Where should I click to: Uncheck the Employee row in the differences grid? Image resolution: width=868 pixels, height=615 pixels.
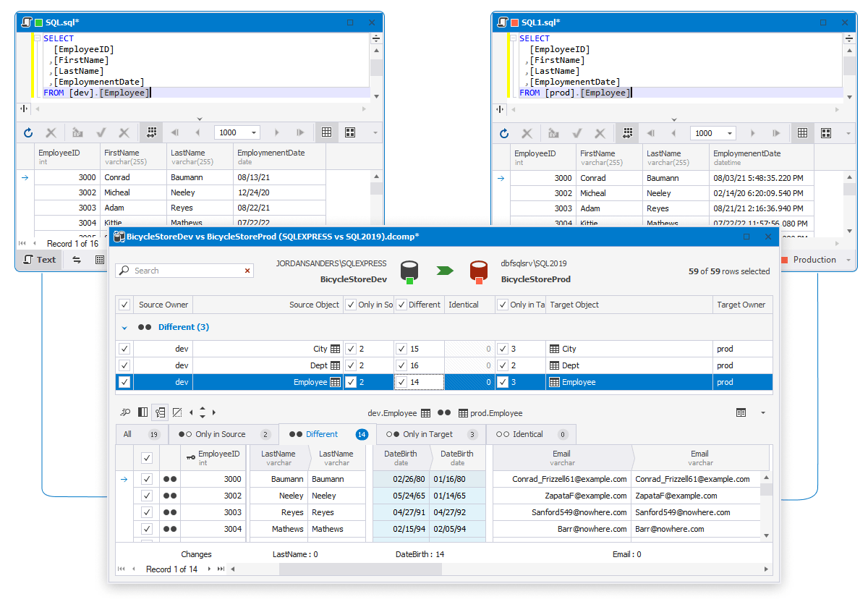(124, 382)
